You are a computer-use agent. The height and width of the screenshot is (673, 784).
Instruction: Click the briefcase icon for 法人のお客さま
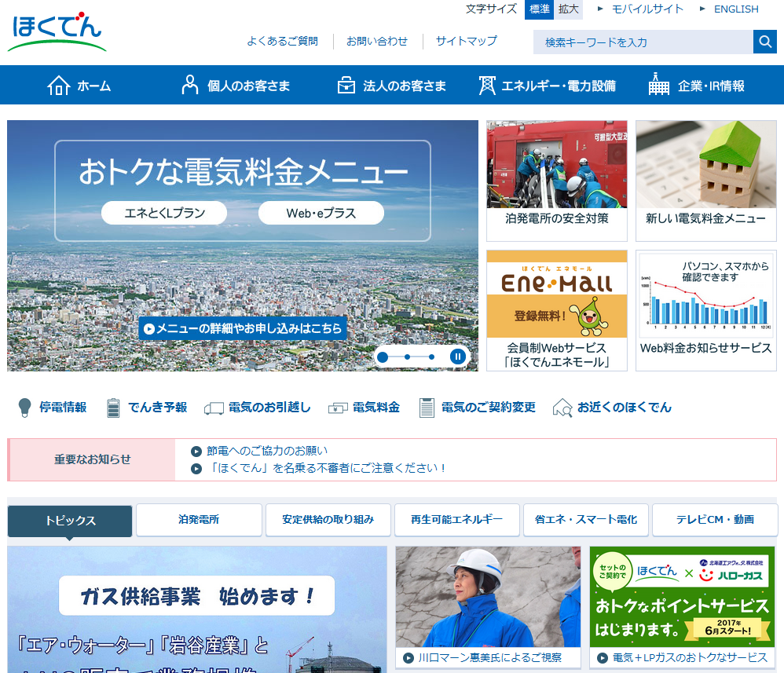click(346, 85)
